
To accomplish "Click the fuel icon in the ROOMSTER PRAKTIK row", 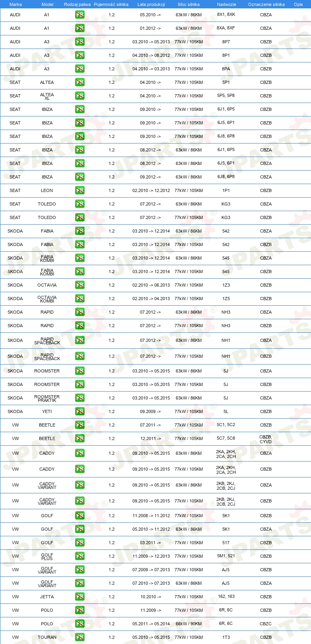I will pyautogui.click(x=80, y=398).
